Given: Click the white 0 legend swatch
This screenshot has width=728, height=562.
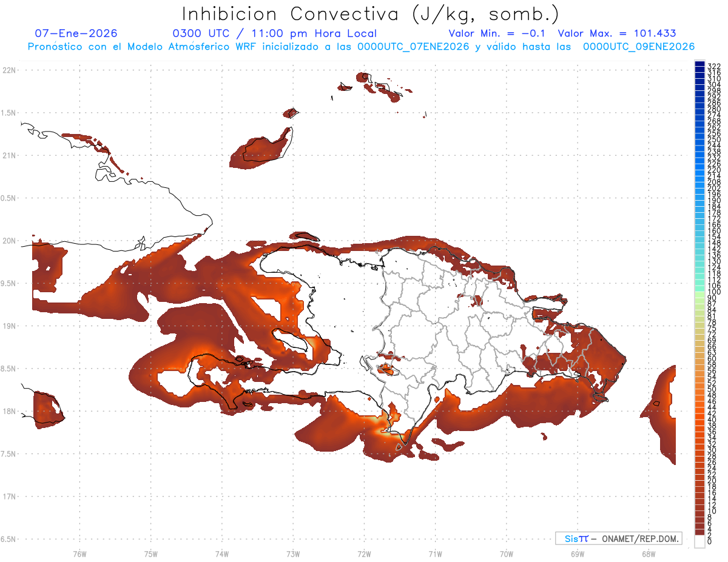Looking at the screenshot, I should tap(699, 543).
